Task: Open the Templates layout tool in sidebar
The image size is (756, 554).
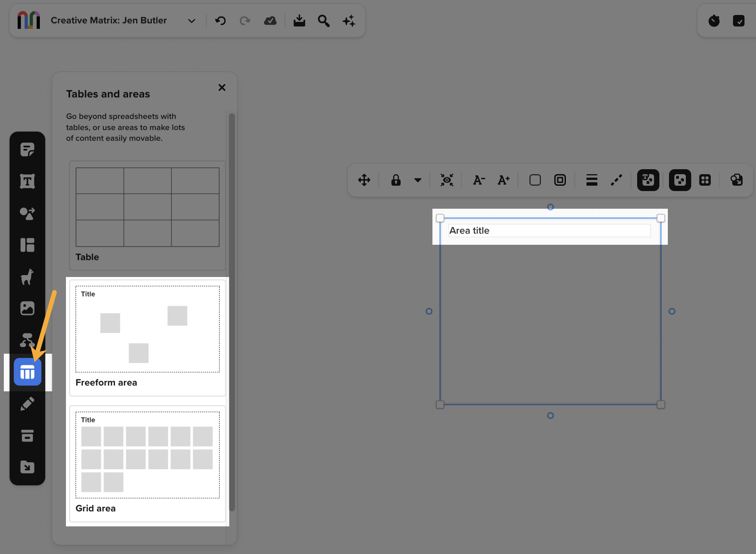Action: tap(27, 245)
